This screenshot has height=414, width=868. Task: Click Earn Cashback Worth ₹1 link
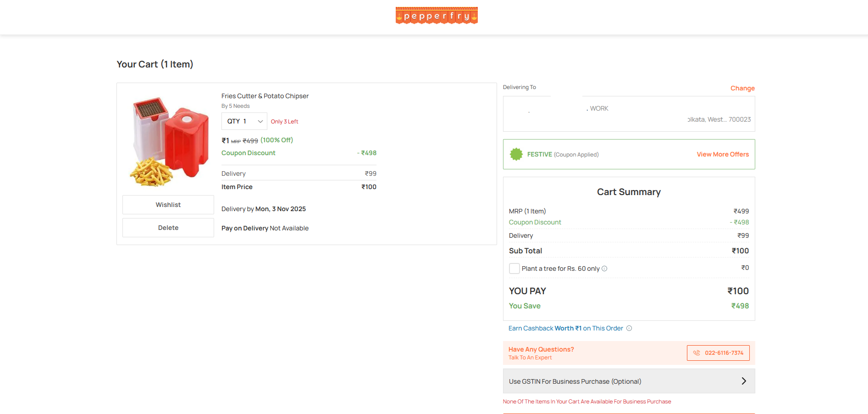coord(565,328)
